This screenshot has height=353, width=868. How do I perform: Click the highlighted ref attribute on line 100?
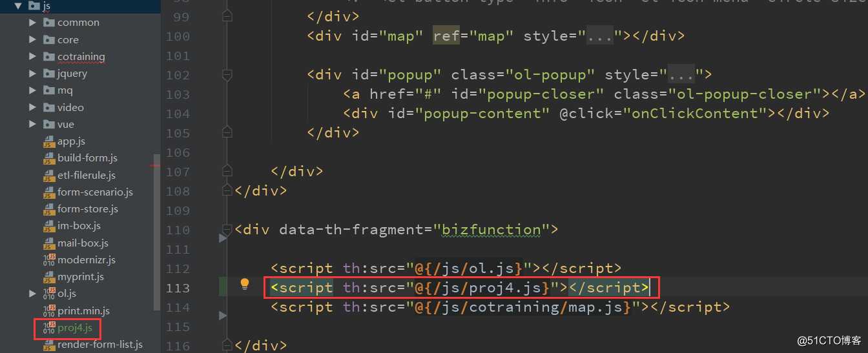[x=446, y=36]
